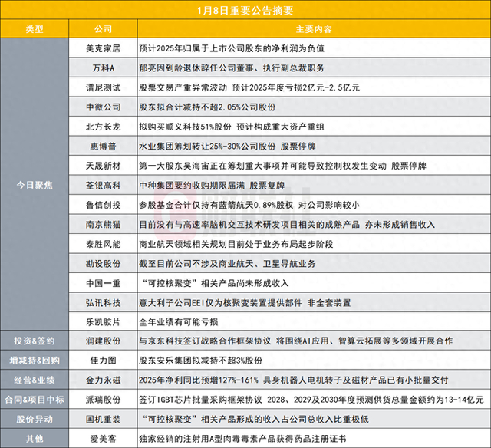Click text "2025年净利同比预增127%-161%"
The width and height of the screenshot is (491, 448).
199,380
